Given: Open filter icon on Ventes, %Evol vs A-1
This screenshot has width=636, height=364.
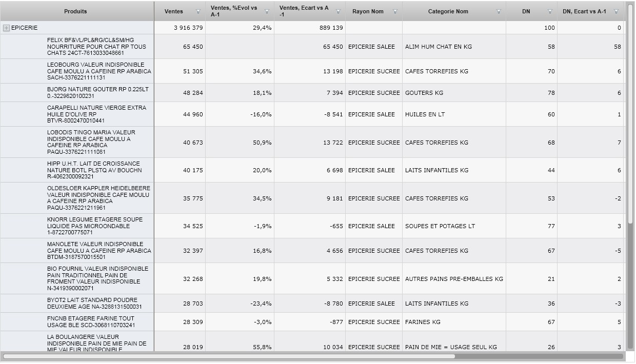Looking at the screenshot, I should tap(267, 11).
